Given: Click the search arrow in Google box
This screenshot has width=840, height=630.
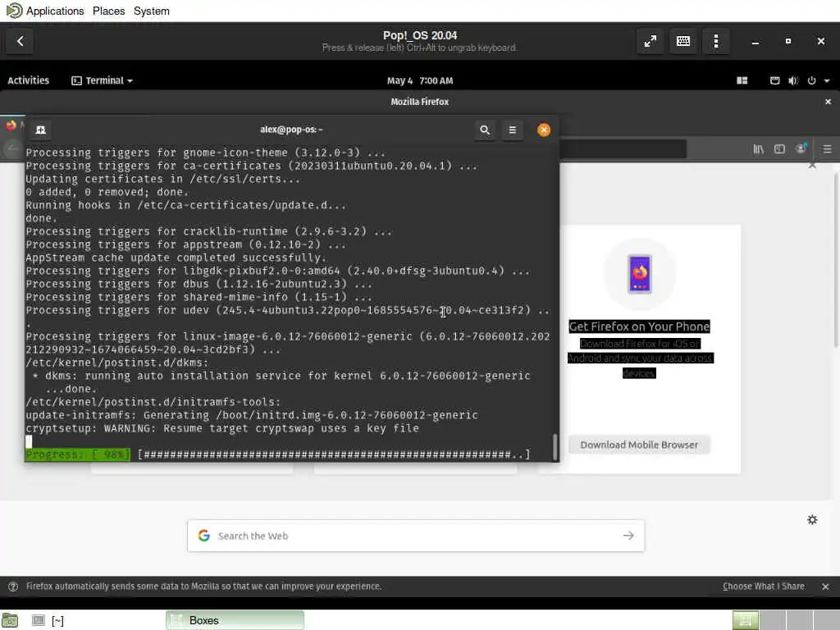Looking at the screenshot, I should [628, 536].
